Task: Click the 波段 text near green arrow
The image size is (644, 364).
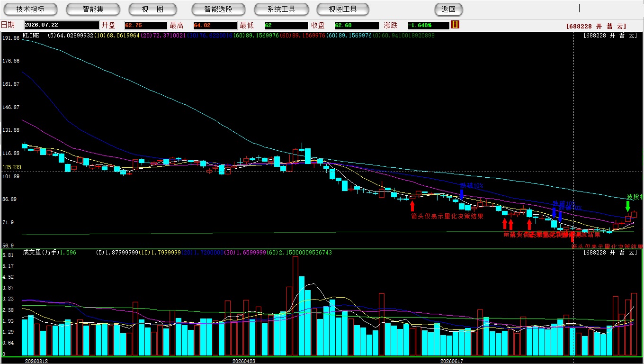Action: (x=635, y=197)
